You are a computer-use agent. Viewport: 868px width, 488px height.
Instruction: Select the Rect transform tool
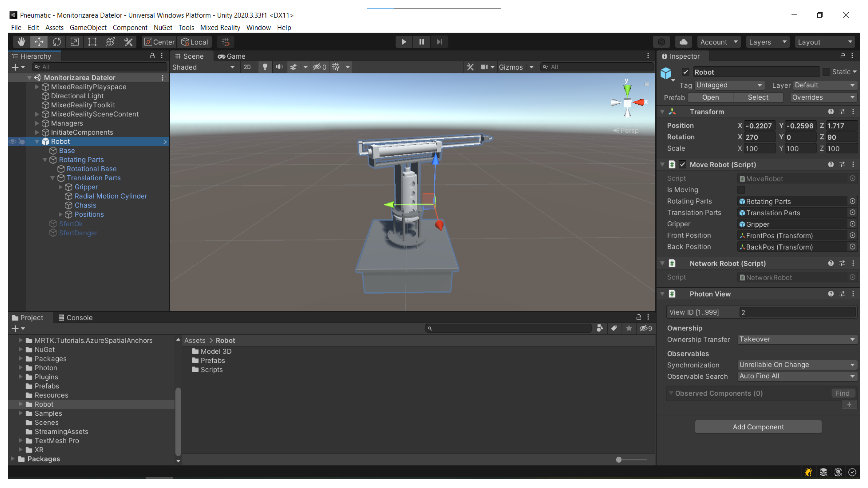(92, 42)
